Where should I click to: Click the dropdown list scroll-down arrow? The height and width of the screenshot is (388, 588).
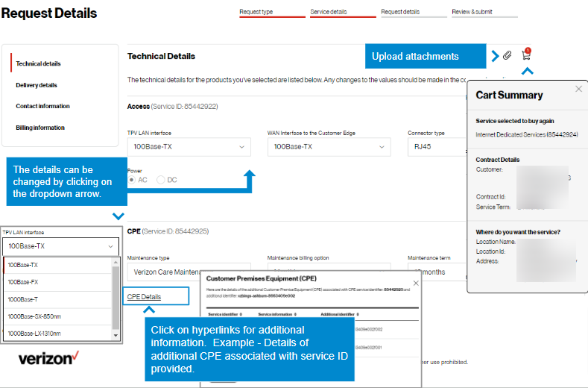coord(116,336)
